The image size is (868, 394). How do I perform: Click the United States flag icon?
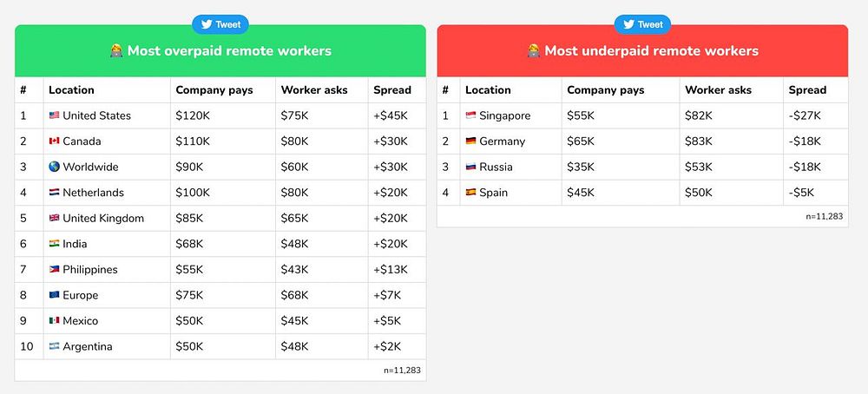(x=54, y=115)
